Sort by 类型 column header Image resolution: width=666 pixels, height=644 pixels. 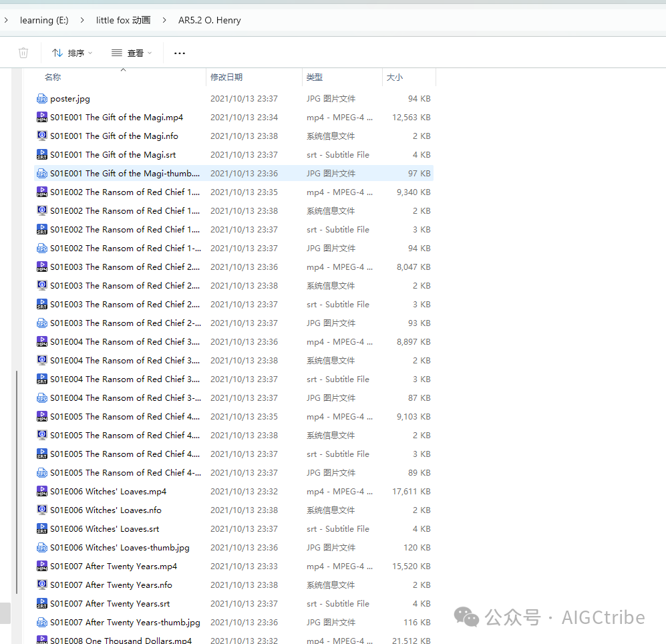point(315,77)
